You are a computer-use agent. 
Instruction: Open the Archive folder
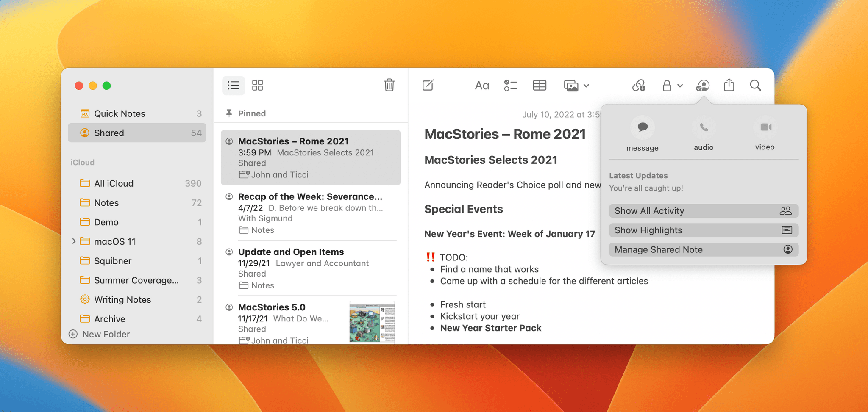tap(137, 319)
